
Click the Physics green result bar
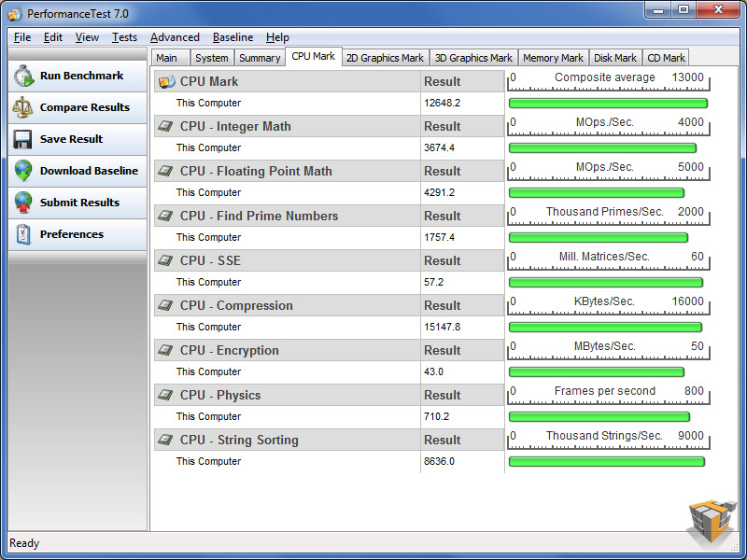[x=599, y=416]
